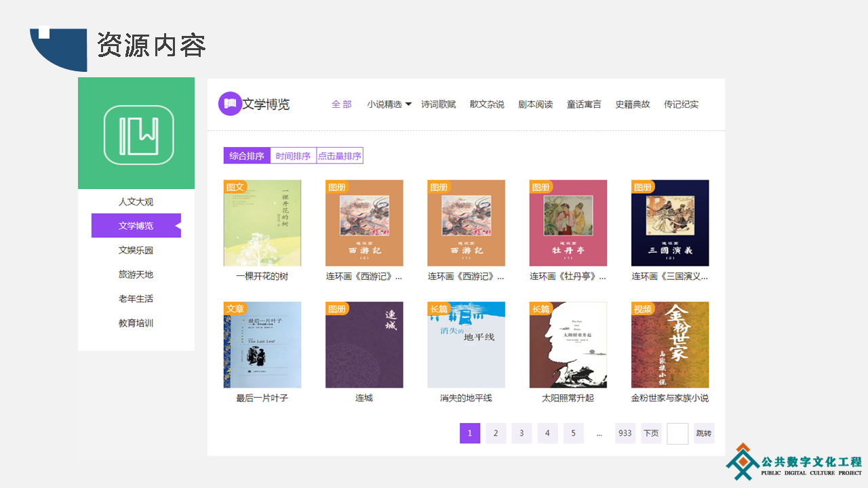The width and height of the screenshot is (868, 488).
Task: Open the pink 牡丹亭 comic cover
Action: (568, 223)
